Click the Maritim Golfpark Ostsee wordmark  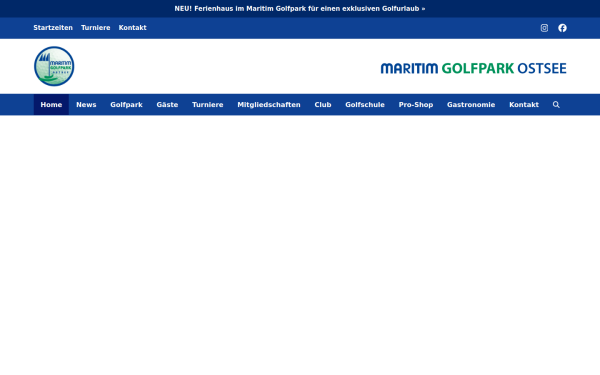(x=473, y=68)
